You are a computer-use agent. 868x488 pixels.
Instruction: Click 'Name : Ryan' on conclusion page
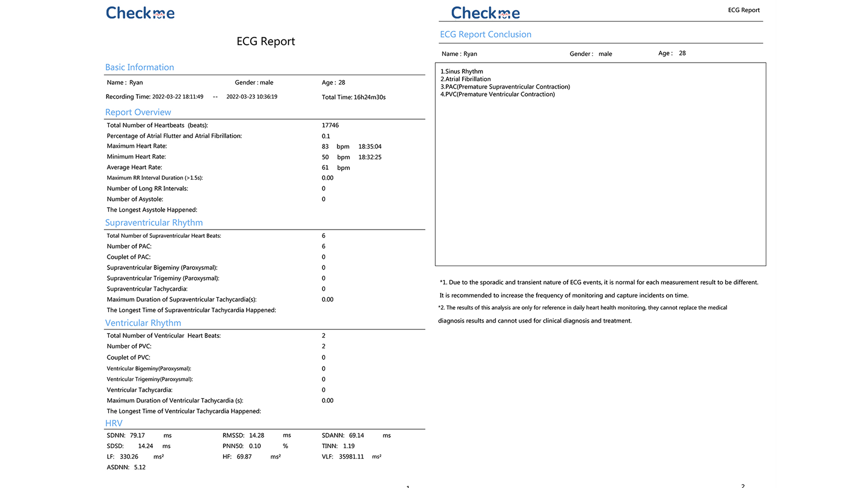459,54
